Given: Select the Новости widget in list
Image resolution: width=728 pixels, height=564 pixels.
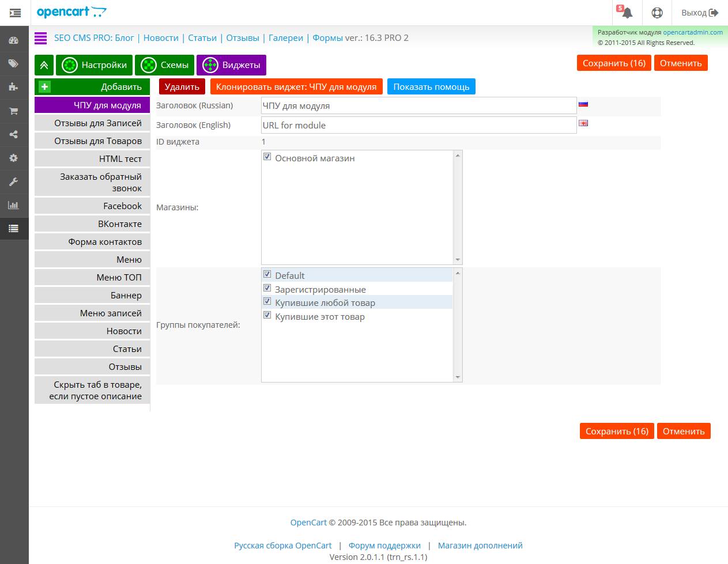Looking at the screenshot, I should coord(92,331).
